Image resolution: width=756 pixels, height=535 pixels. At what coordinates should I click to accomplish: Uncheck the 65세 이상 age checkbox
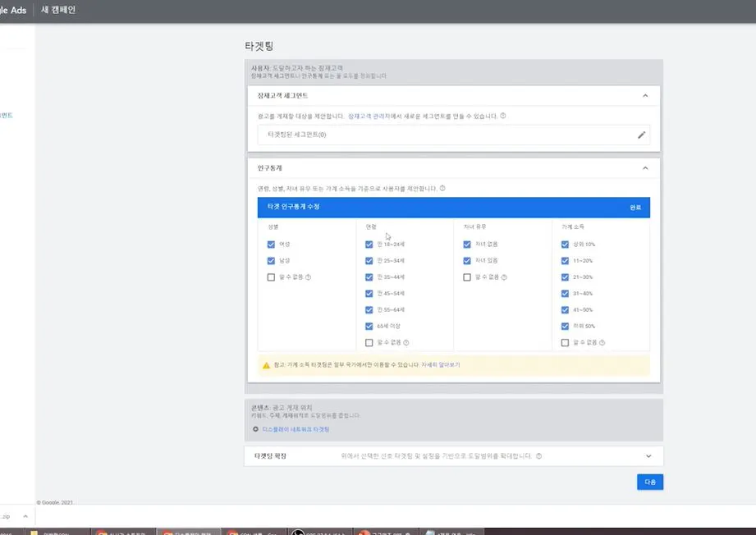coord(369,327)
